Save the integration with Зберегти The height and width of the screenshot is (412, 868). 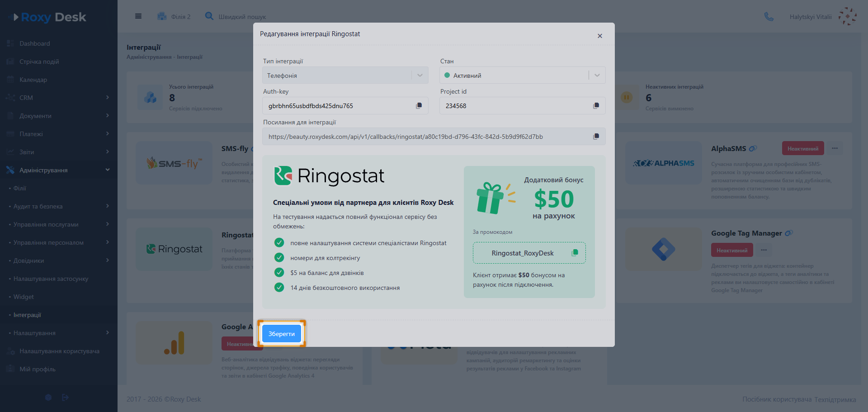(282, 334)
